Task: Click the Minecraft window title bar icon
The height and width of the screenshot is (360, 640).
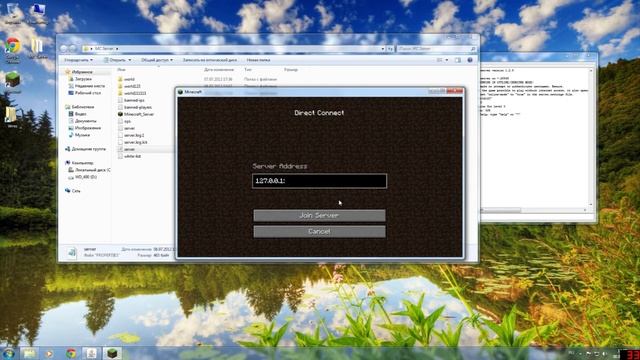Action: pos(180,92)
